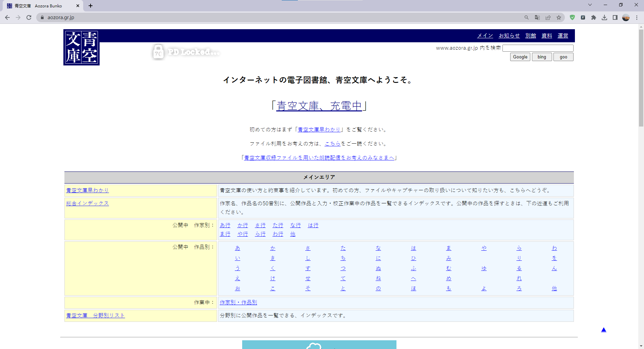The height and width of the screenshot is (349, 644).
Task: Click the browser Forward arrow
Action: 18,17
